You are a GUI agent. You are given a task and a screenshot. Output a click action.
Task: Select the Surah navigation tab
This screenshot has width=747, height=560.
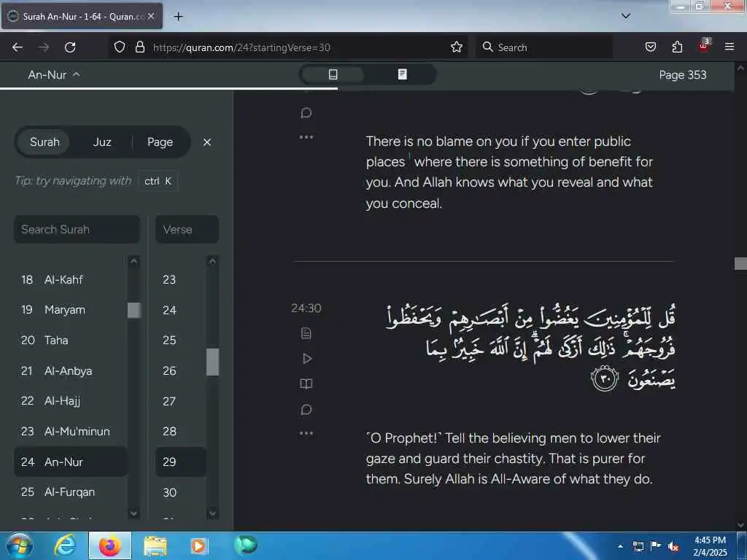click(x=44, y=142)
